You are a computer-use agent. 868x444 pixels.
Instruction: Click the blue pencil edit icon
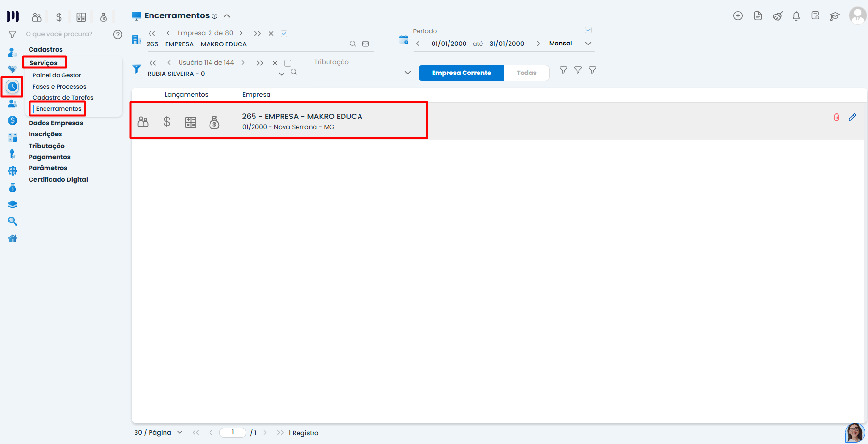point(852,117)
